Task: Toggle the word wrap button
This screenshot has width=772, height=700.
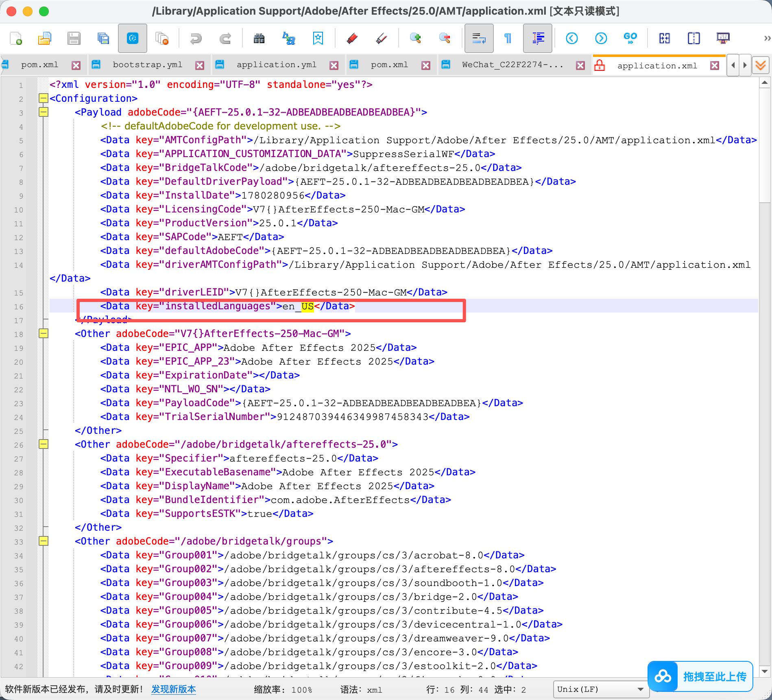Action: point(479,38)
